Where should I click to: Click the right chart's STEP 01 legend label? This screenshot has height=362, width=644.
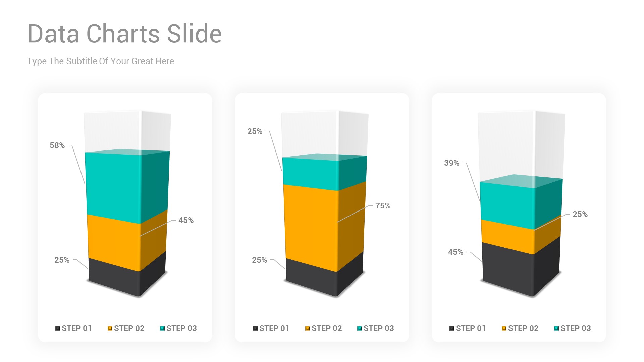tap(471, 328)
